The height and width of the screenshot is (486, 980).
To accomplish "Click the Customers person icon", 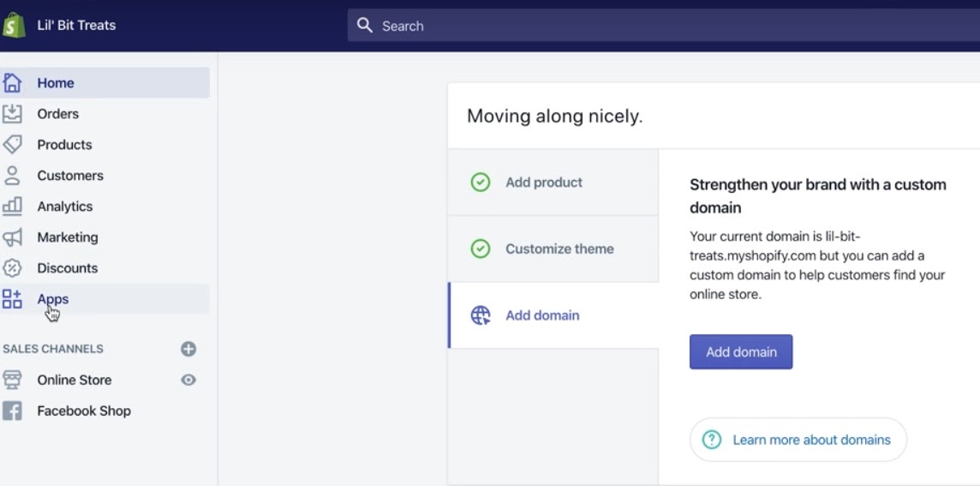I will tap(12, 176).
